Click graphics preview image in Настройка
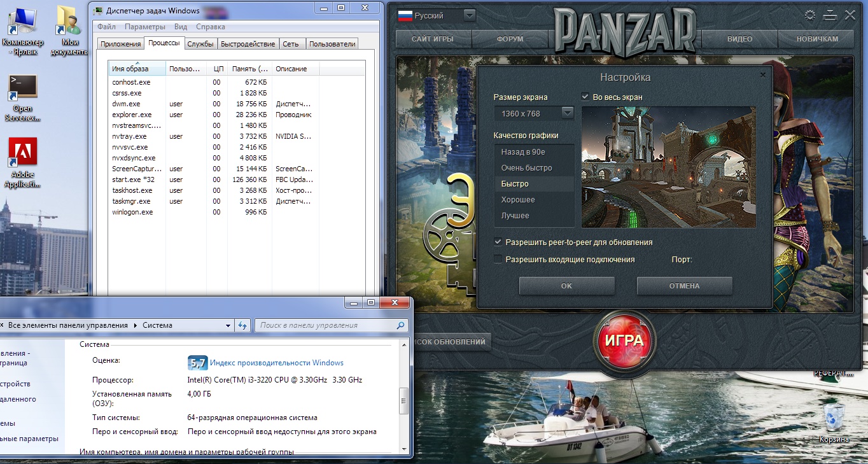Image resolution: width=868 pixels, height=464 pixels. (669, 167)
